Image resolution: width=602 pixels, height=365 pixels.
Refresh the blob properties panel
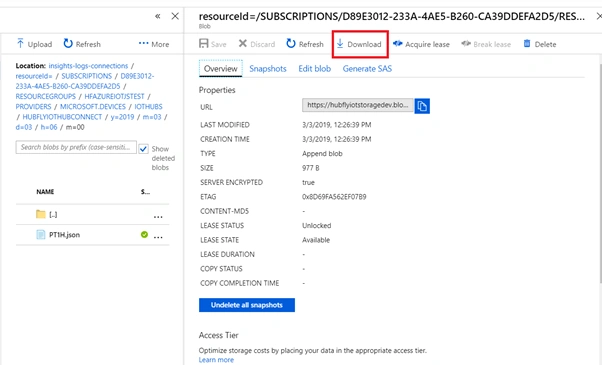tap(305, 44)
